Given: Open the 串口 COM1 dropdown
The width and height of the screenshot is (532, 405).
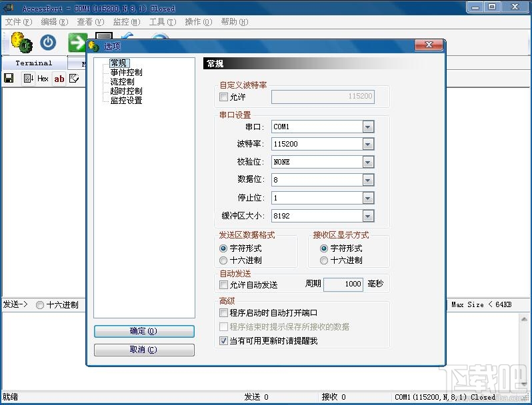Looking at the screenshot, I should 368,127.
